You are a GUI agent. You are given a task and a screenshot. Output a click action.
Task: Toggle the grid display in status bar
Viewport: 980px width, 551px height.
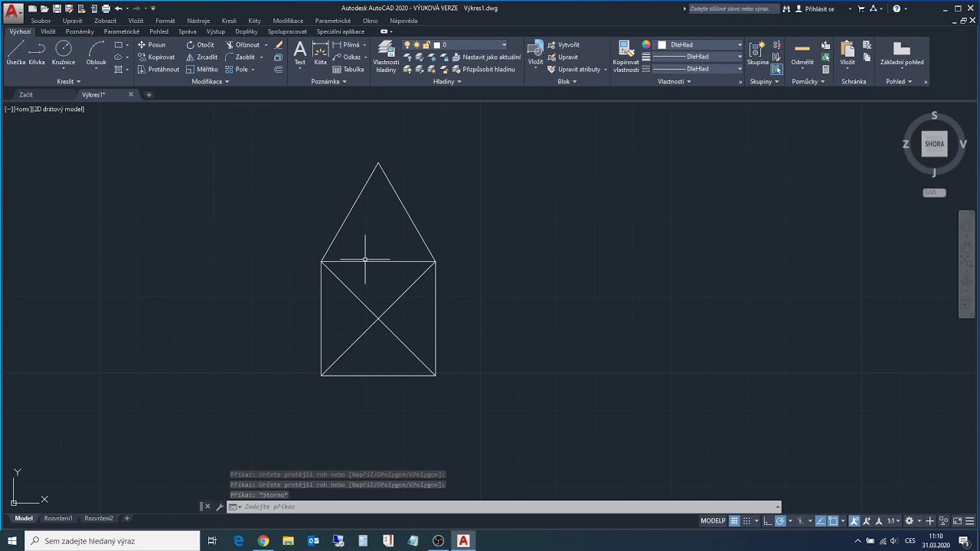point(735,521)
